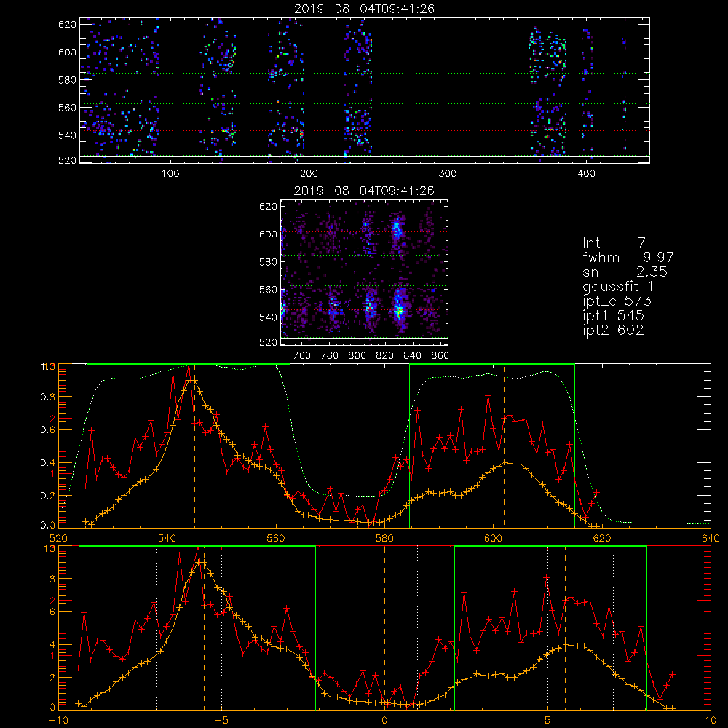The height and width of the screenshot is (728, 728).
Task: Click the 8 y-axis label of the bottom plot
Action: 52,579
